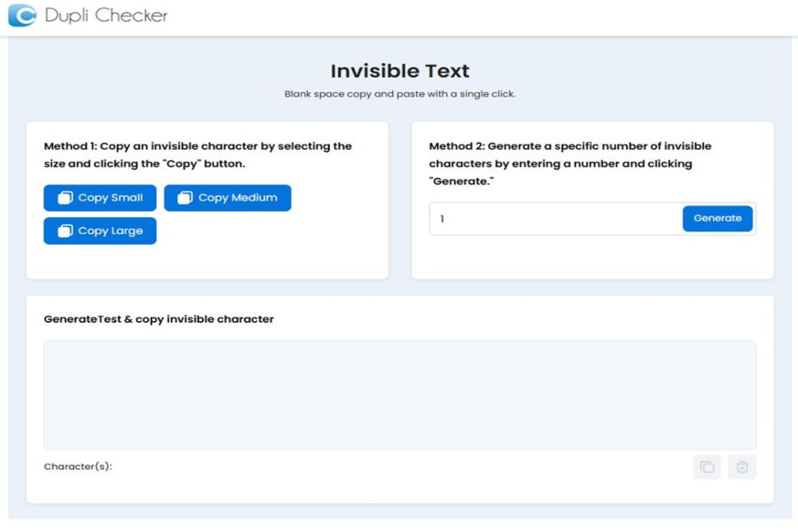Click the Dupli Checker logo icon
The image size is (798, 532).
pos(22,16)
